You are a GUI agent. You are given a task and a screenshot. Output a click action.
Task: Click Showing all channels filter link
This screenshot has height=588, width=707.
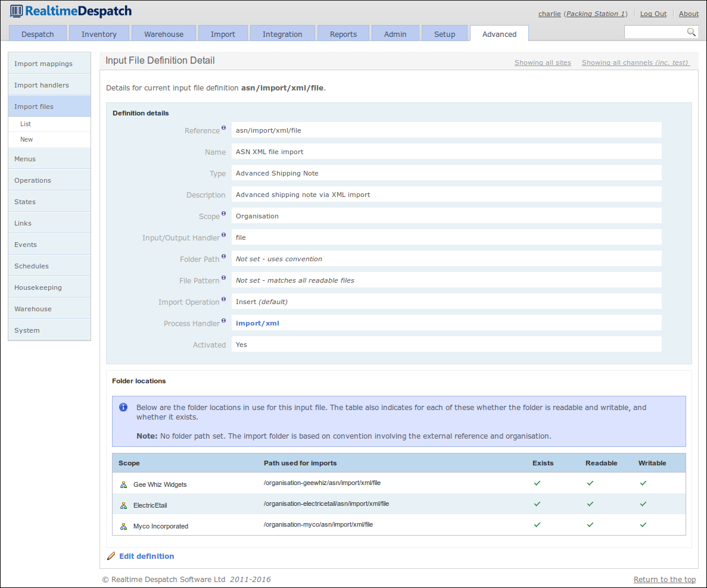click(x=636, y=62)
